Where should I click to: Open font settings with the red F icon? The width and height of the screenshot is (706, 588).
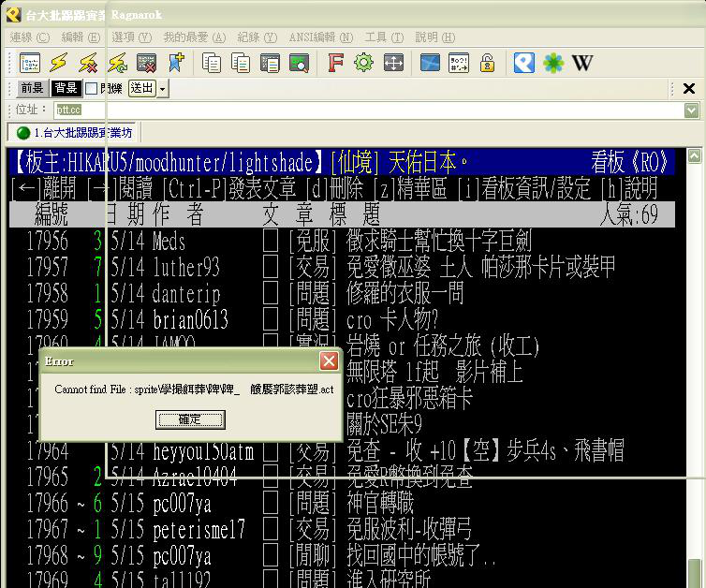pos(335,63)
